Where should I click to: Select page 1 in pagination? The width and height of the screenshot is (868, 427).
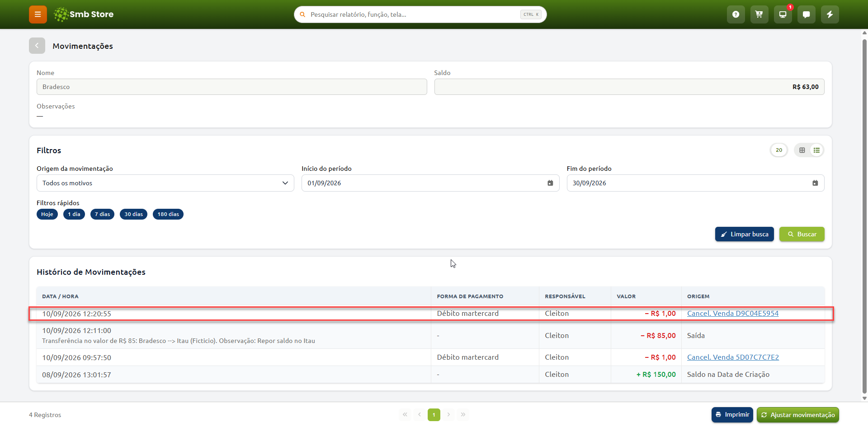pyautogui.click(x=434, y=414)
